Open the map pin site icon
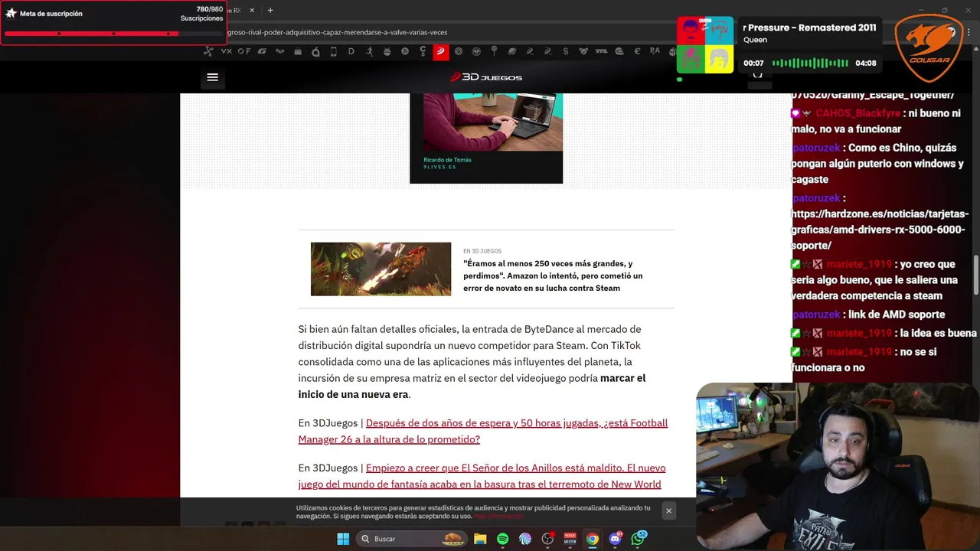This screenshot has width=980, height=551. coord(495,51)
